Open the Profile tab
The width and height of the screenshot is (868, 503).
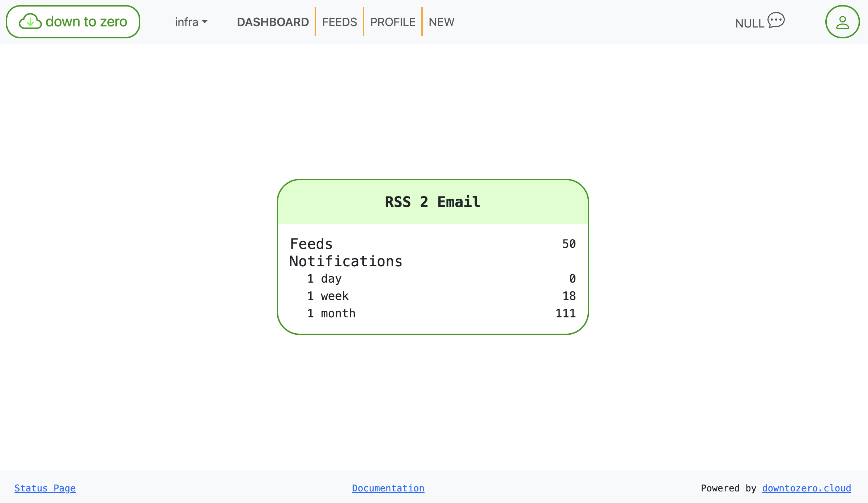pyautogui.click(x=393, y=22)
